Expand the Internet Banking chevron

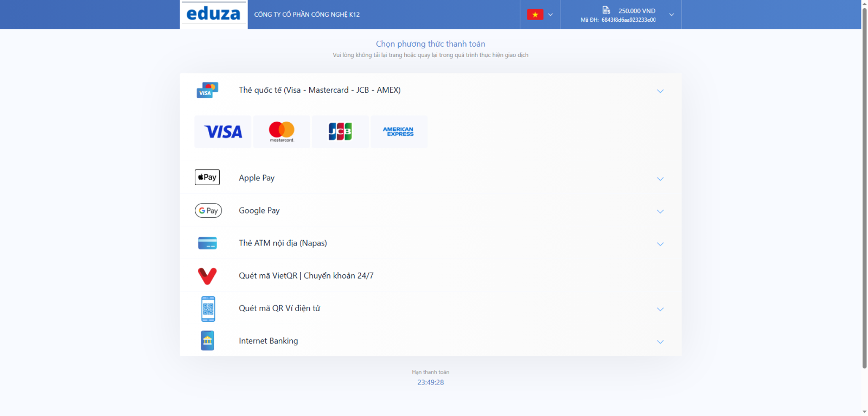pos(660,342)
